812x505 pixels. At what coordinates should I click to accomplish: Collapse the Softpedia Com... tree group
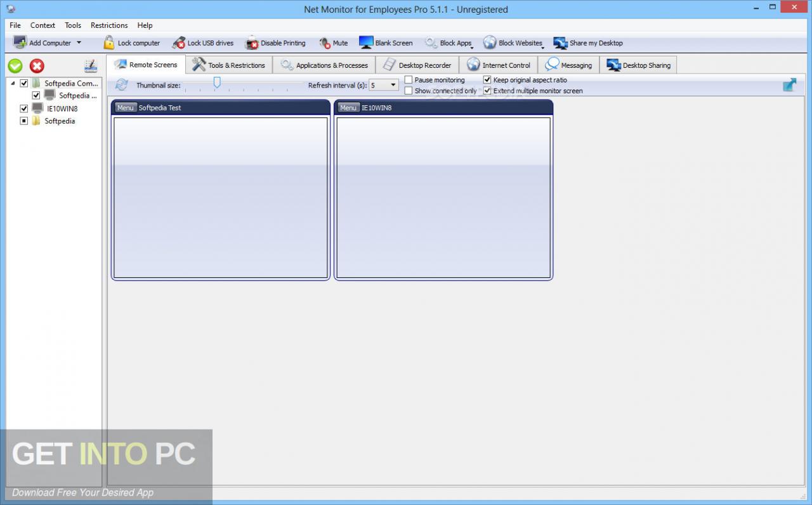pos(13,83)
